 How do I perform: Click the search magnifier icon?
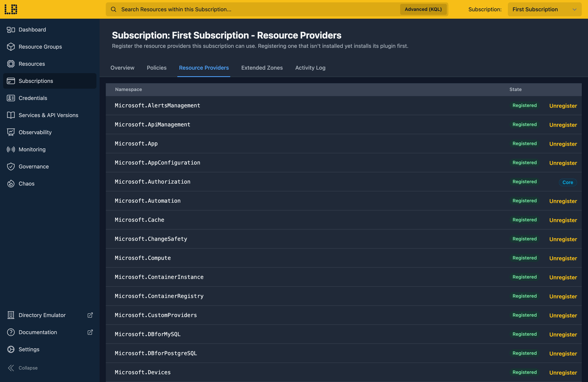point(113,9)
